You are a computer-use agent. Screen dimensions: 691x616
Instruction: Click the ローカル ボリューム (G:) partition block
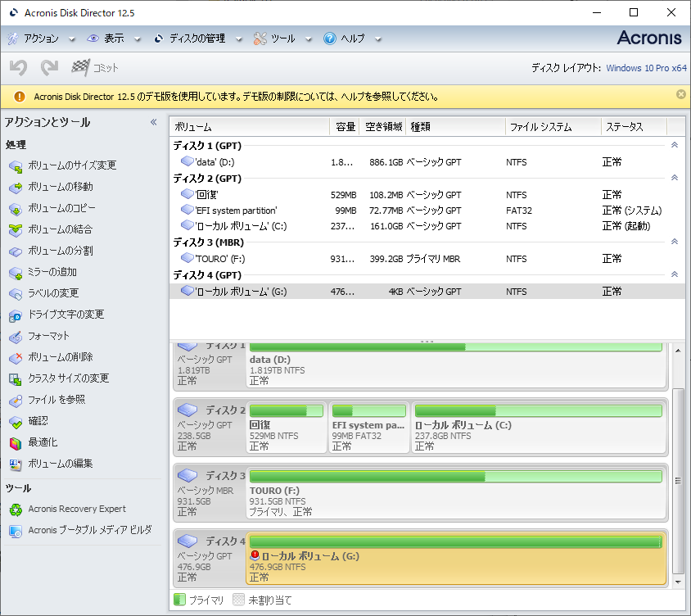click(x=456, y=559)
